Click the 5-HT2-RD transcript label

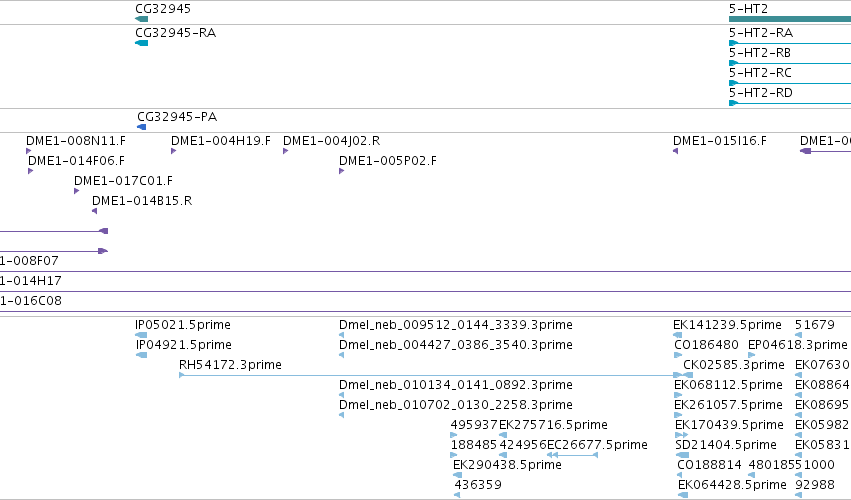coord(760,93)
